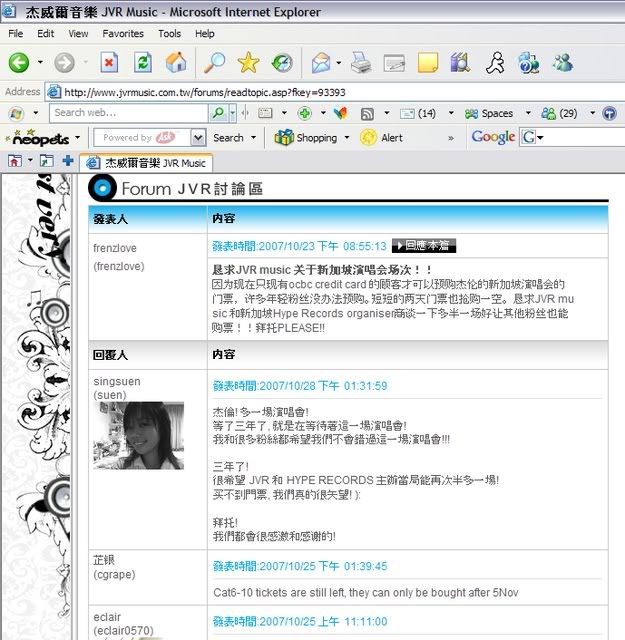Open Spaces in the Live toolbar
The width and height of the screenshot is (625, 640).
[489, 113]
